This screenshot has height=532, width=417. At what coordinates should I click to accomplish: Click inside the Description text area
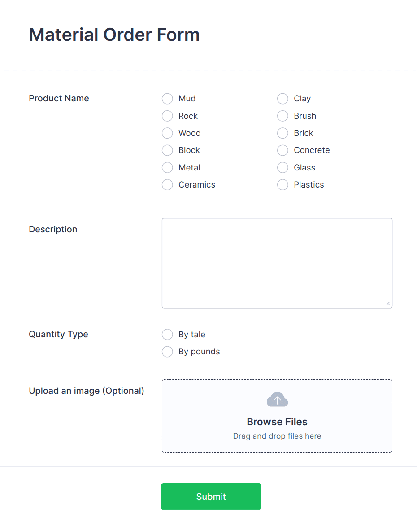(277, 263)
